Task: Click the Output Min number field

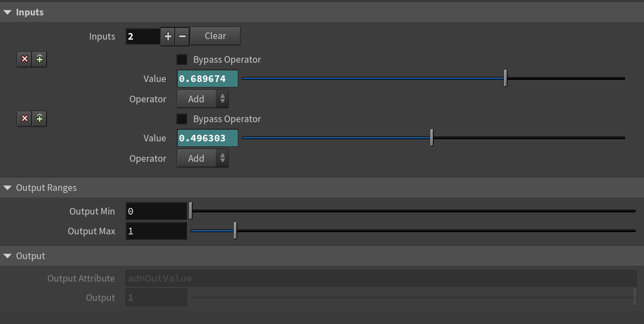Action: coord(156,211)
